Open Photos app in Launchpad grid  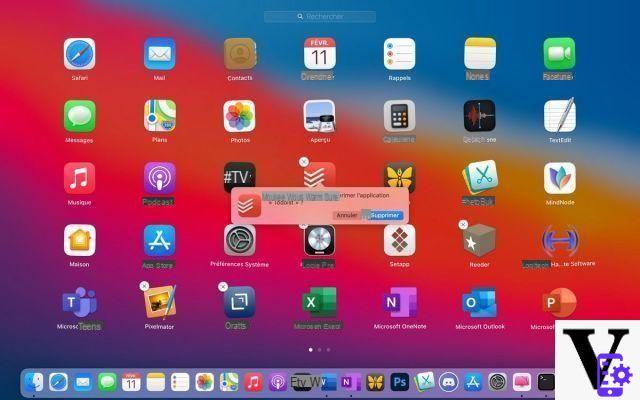pyautogui.click(x=240, y=116)
